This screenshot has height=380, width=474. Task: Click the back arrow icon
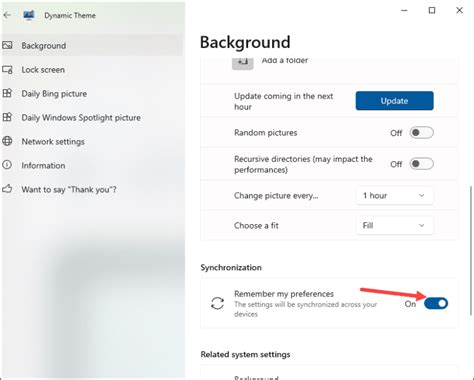[7, 15]
